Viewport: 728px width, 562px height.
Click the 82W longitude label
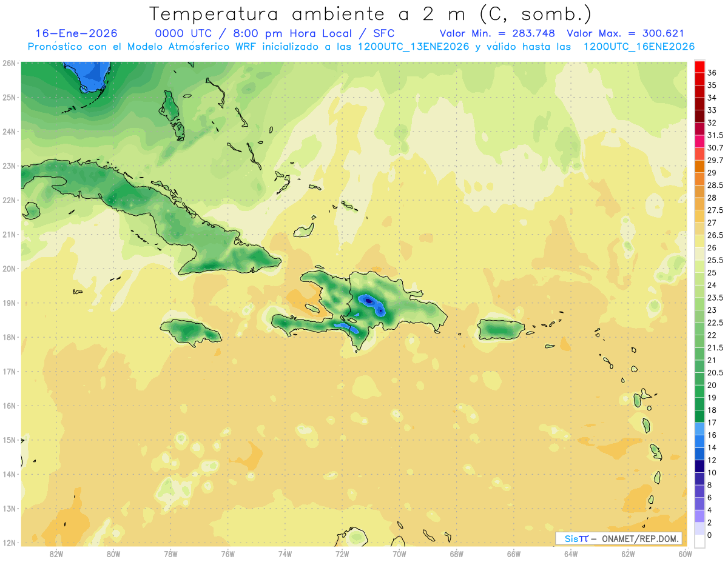(x=56, y=554)
